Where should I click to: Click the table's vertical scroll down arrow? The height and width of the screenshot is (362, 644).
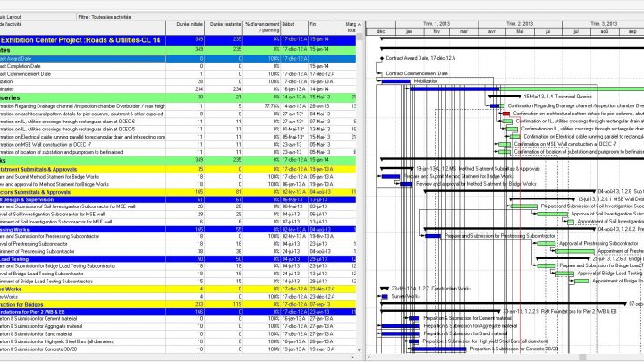click(x=360, y=350)
